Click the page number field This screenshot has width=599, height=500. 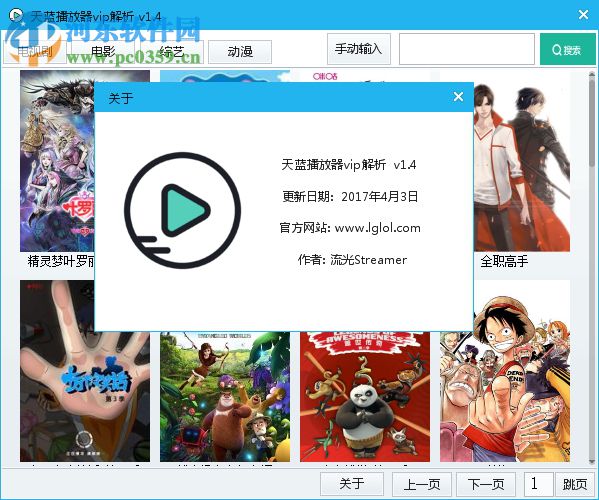538,484
